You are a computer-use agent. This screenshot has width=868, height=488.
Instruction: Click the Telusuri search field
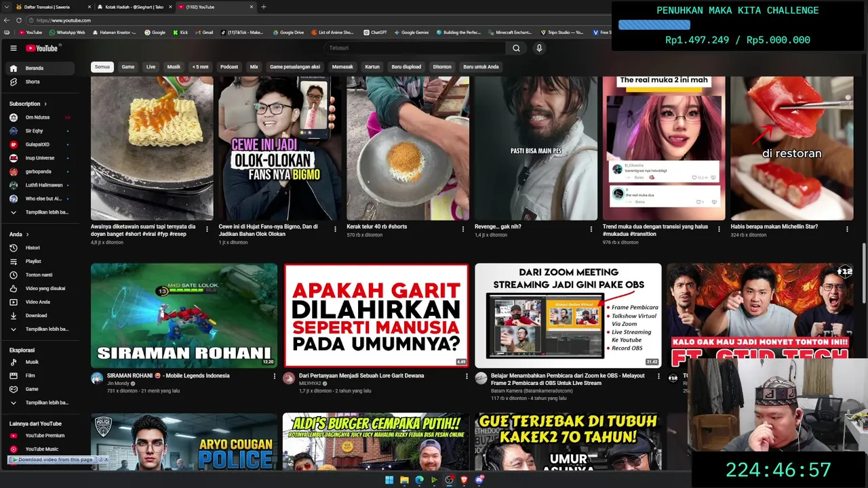coord(415,48)
